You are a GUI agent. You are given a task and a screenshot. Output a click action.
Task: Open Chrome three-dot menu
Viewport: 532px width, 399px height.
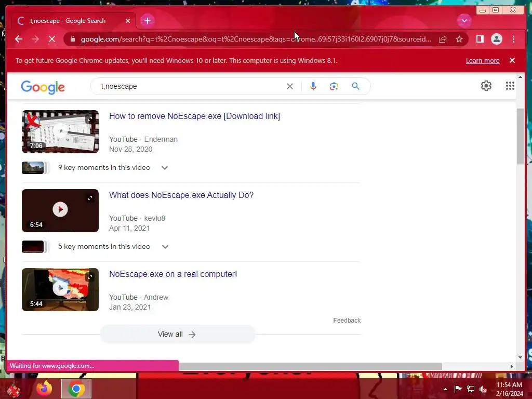point(513,39)
